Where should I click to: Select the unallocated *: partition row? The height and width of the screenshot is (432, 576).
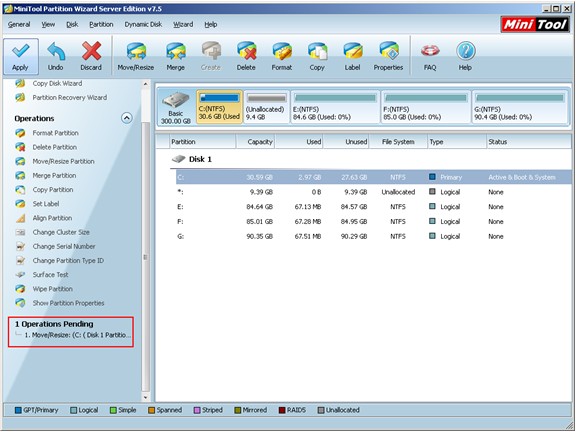click(373, 192)
